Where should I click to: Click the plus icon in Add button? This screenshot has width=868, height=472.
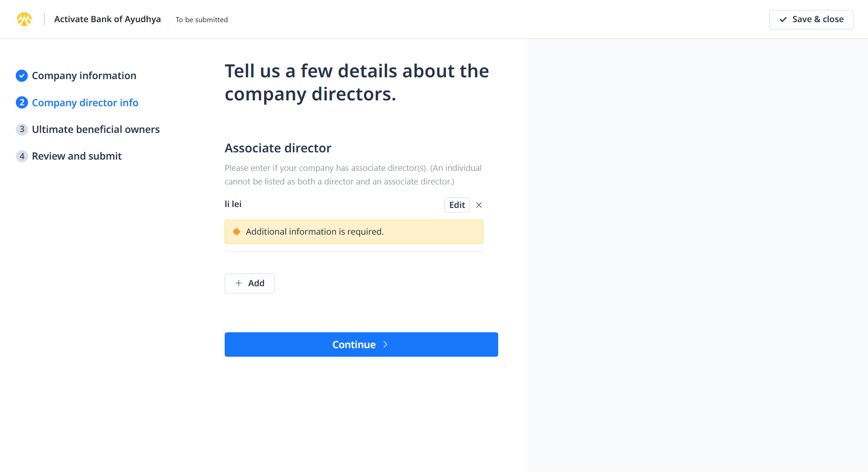tap(239, 283)
